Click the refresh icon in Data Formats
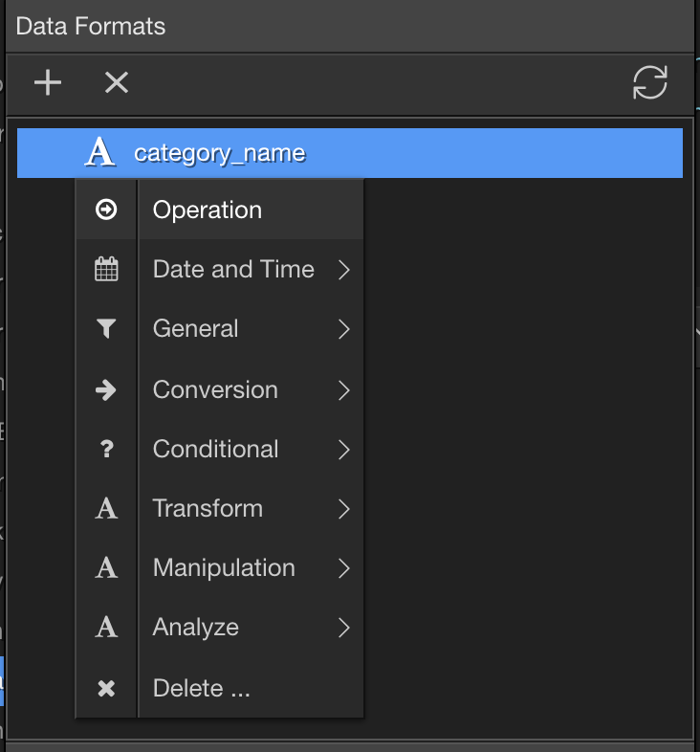Screen dimensions: 700x752 pos(650,83)
